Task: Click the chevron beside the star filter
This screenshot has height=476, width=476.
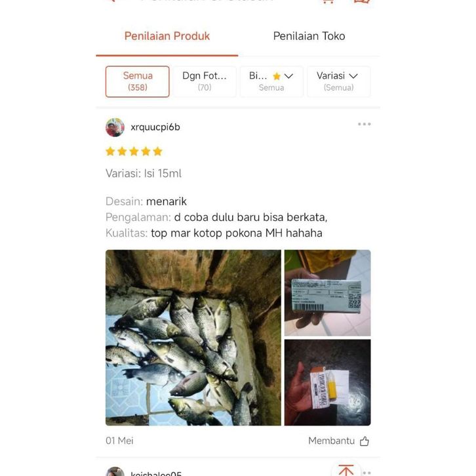Action: coord(288,76)
